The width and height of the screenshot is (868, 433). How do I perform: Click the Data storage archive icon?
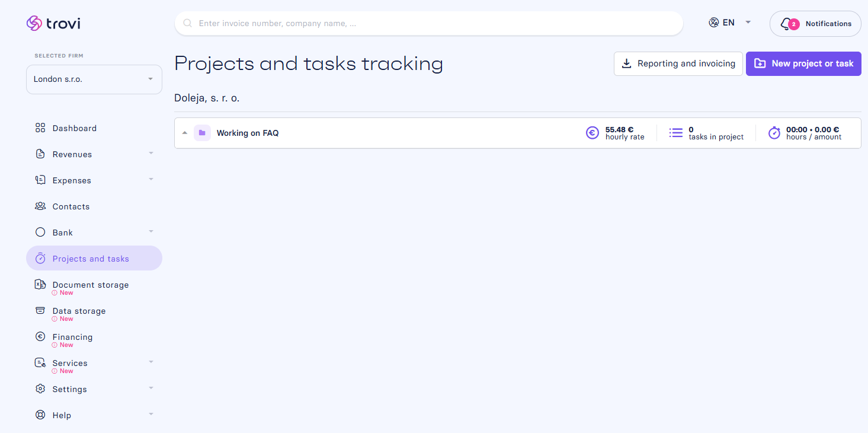coord(40,310)
